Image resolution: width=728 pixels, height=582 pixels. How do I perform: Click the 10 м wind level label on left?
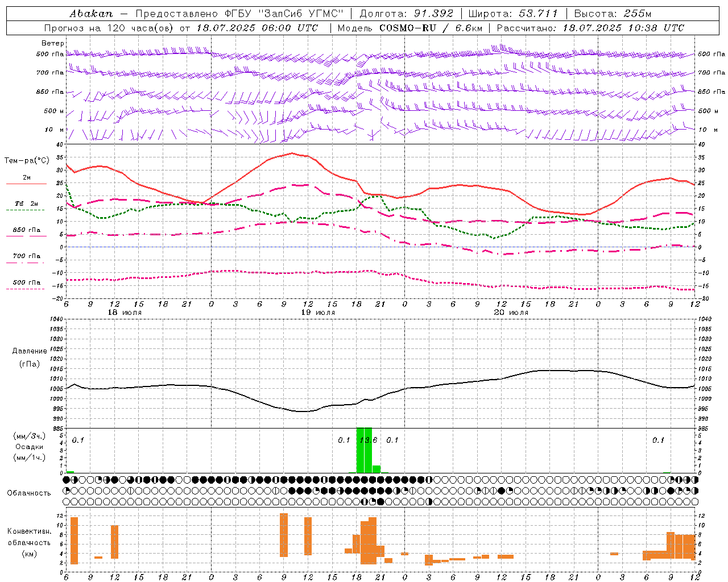click(54, 130)
